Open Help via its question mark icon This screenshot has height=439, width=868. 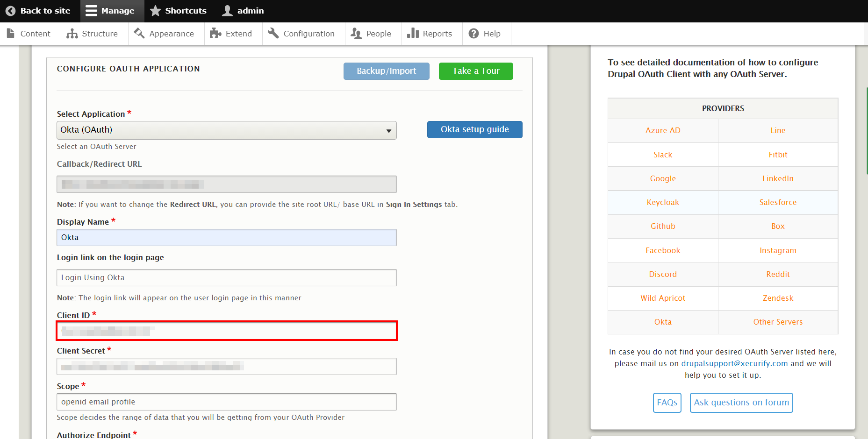[473, 34]
